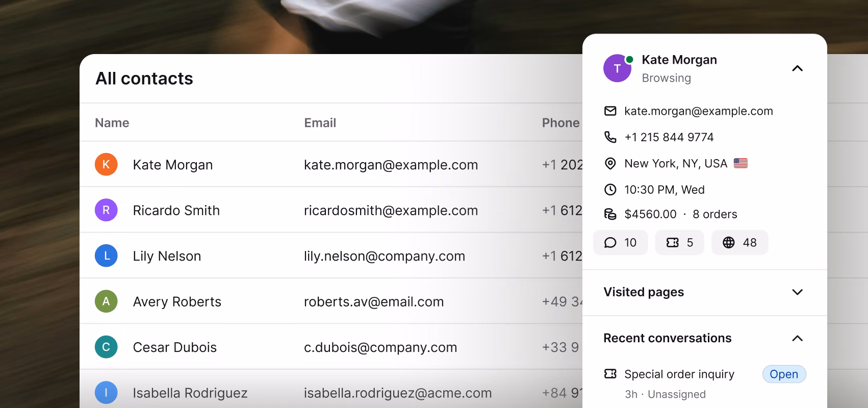Click the purple T profile avatar in side panel
Viewport: 868px width, 408px height.
tap(617, 68)
